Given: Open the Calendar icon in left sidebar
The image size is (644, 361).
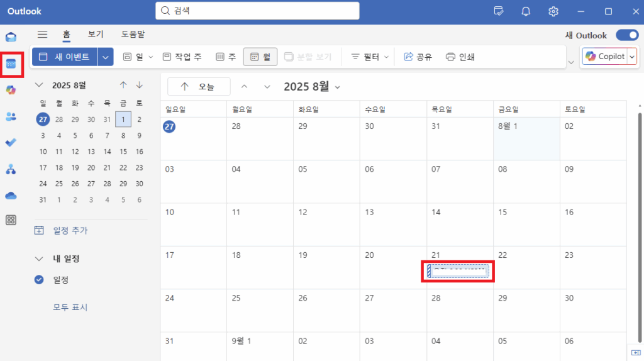Looking at the screenshot, I should click(11, 64).
